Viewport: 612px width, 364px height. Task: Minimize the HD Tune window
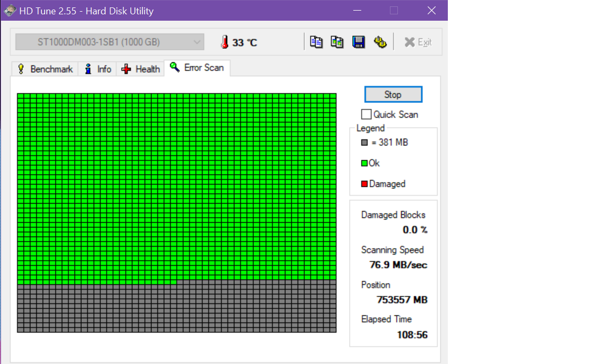(x=357, y=11)
